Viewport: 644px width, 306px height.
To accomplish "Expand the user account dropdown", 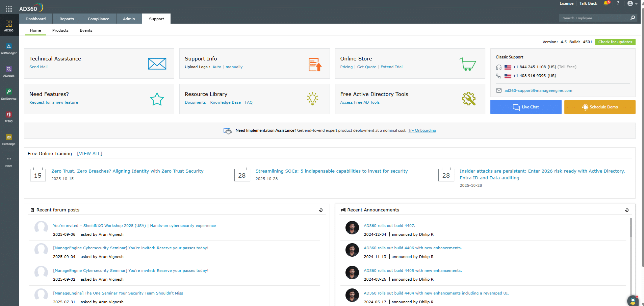I will [x=632, y=3].
